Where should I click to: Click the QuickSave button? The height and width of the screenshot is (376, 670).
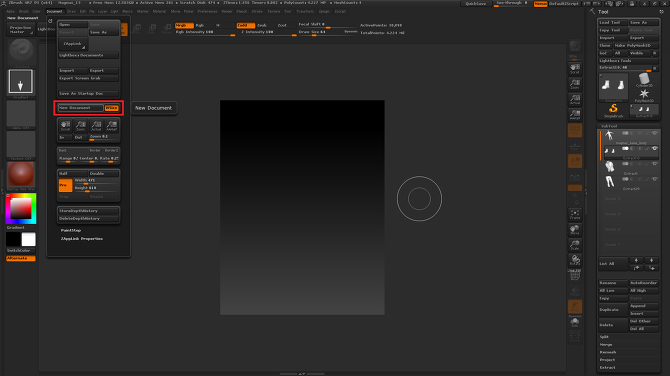[476, 3]
